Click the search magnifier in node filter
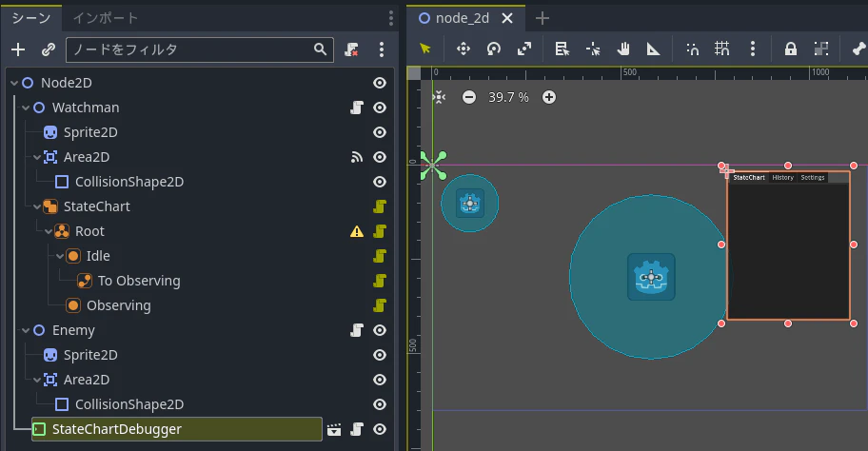 [320, 49]
